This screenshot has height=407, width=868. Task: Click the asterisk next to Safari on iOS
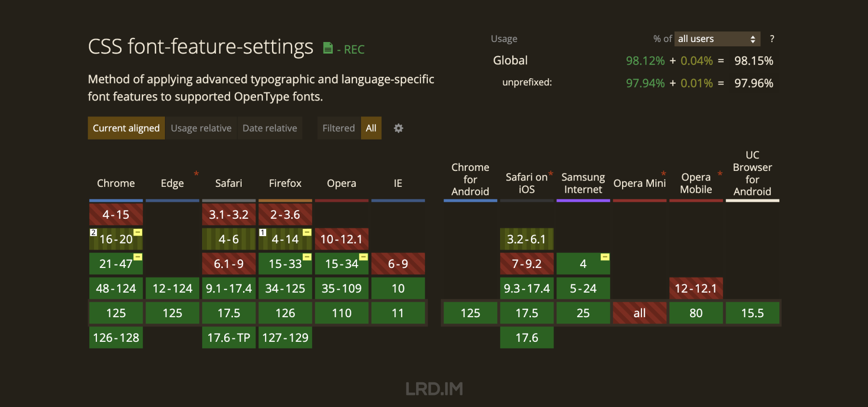pyautogui.click(x=551, y=174)
